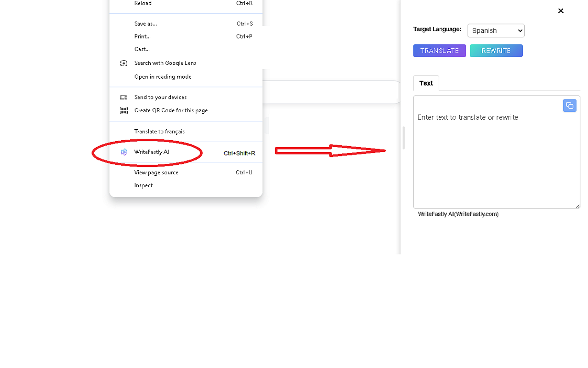Select Create QR Code for this page
This screenshot has width=588, height=368.
pos(186,110)
